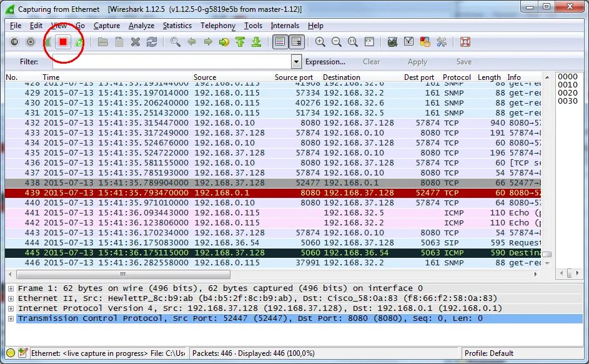Open the filter history dropdown arrow
The width and height of the screenshot is (589, 364).
296,62
